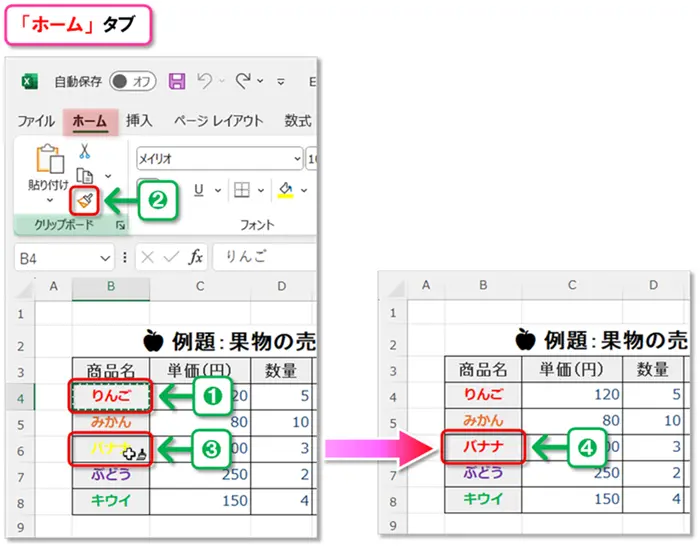700x547 pixels.
Task: Click 商品名 header cell in left sheet
Action: 111,371
